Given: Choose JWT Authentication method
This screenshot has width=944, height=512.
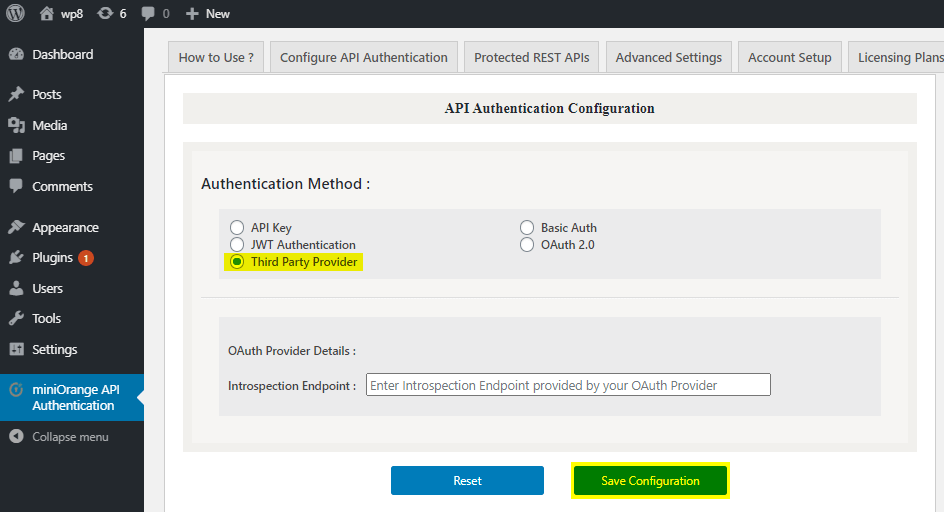Looking at the screenshot, I should (x=237, y=245).
